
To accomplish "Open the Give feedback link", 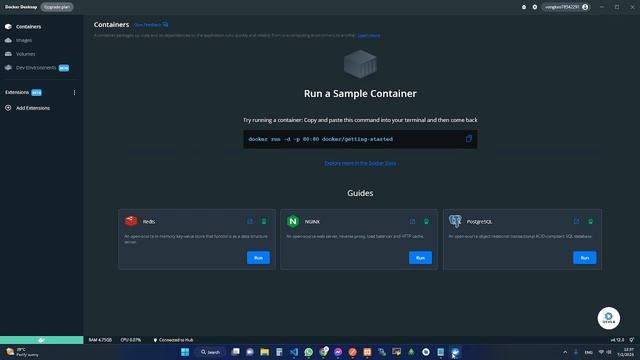I will pyautogui.click(x=151, y=25).
